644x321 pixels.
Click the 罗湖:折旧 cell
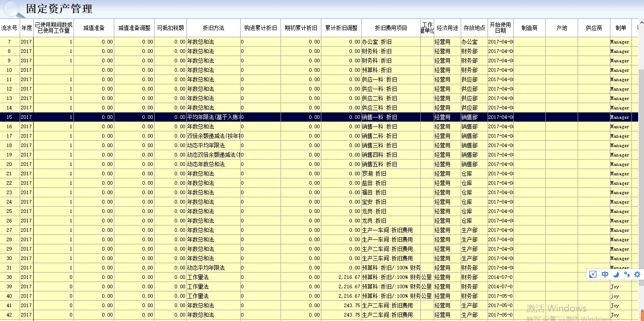(391, 174)
